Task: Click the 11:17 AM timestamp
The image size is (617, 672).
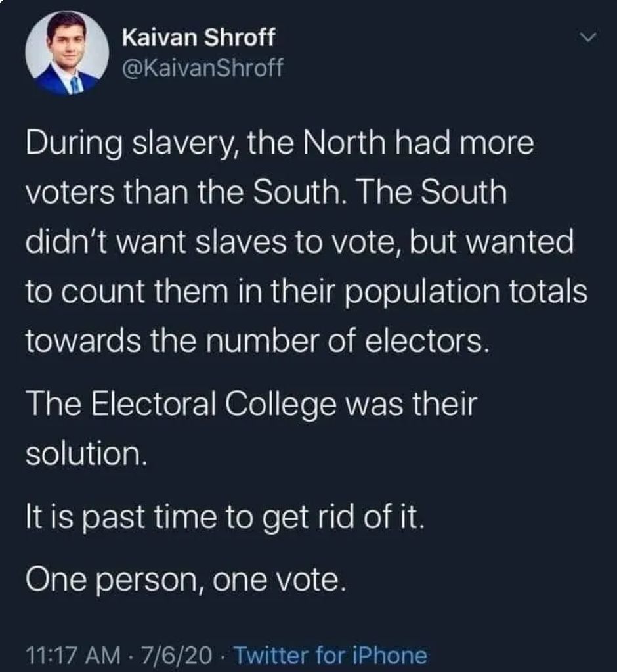Action: (x=73, y=655)
